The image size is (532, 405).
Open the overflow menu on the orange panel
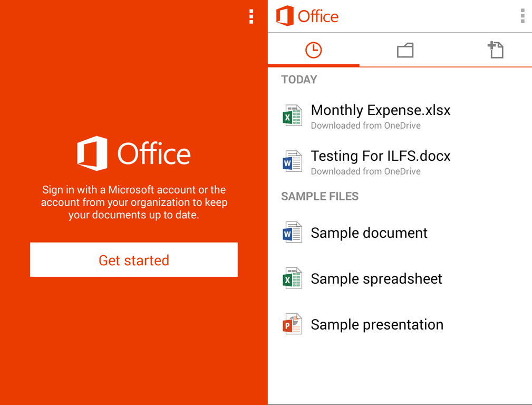tap(251, 16)
